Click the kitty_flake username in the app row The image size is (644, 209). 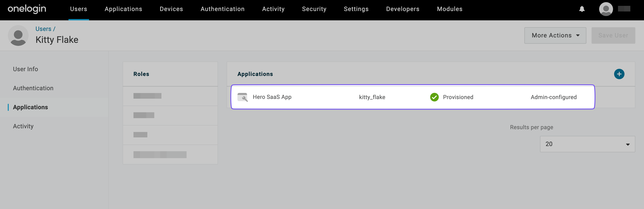pos(372,97)
